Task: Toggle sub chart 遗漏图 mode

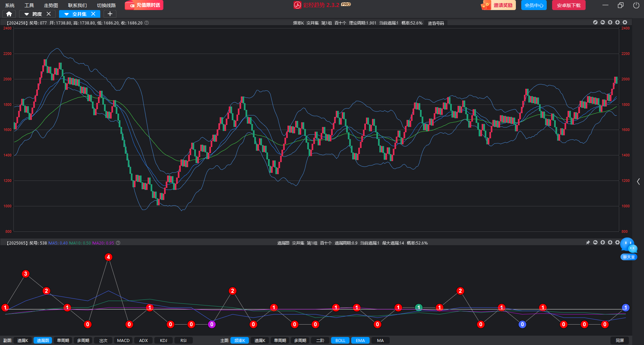Action: click(43, 340)
